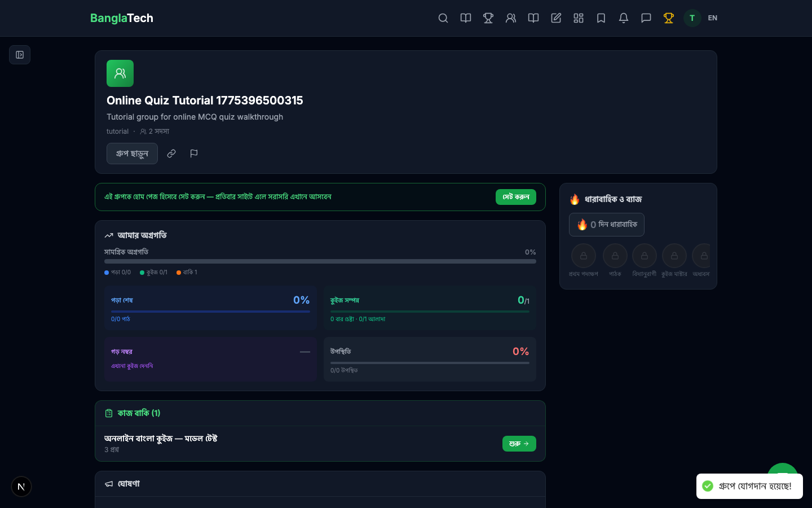Click the BanglaTech logo home link
This screenshot has height=508, width=812.
[x=122, y=18]
